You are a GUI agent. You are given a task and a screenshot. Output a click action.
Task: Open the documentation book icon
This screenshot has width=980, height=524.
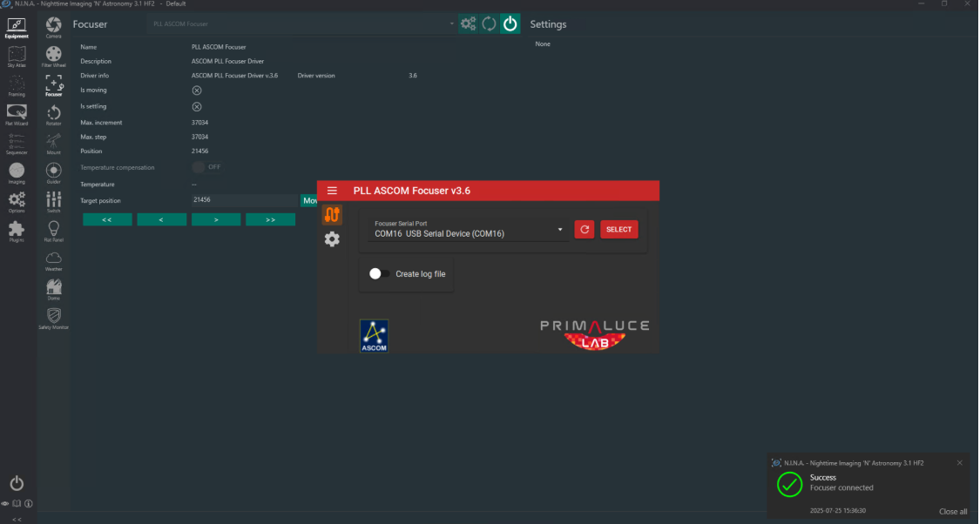(x=17, y=503)
